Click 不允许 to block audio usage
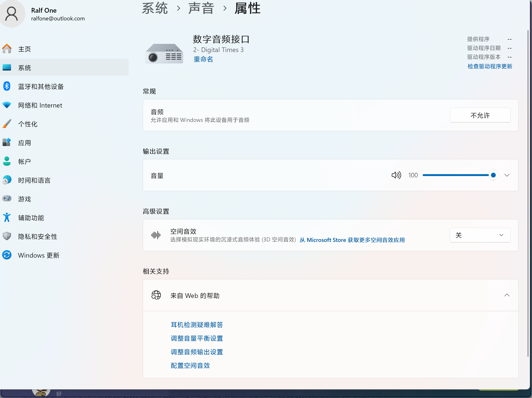This screenshot has height=398, width=532. 480,115
